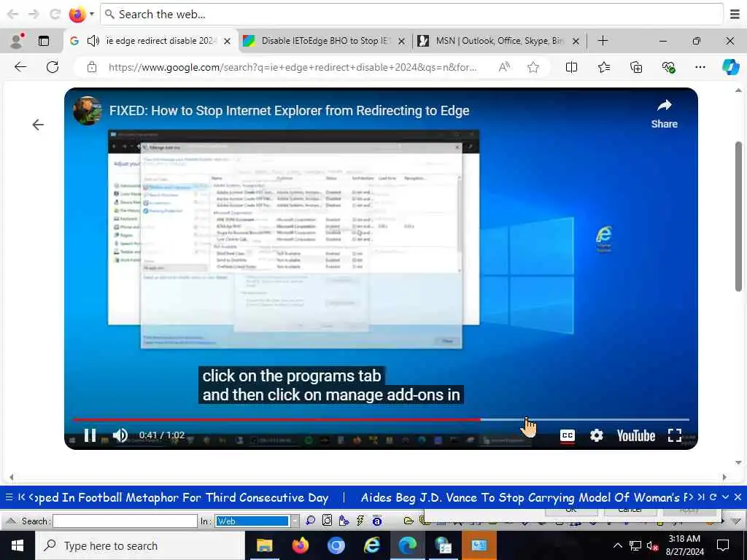The image size is (747, 560).
Task: Click the YouTube channel avatar
Action: click(x=88, y=111)
